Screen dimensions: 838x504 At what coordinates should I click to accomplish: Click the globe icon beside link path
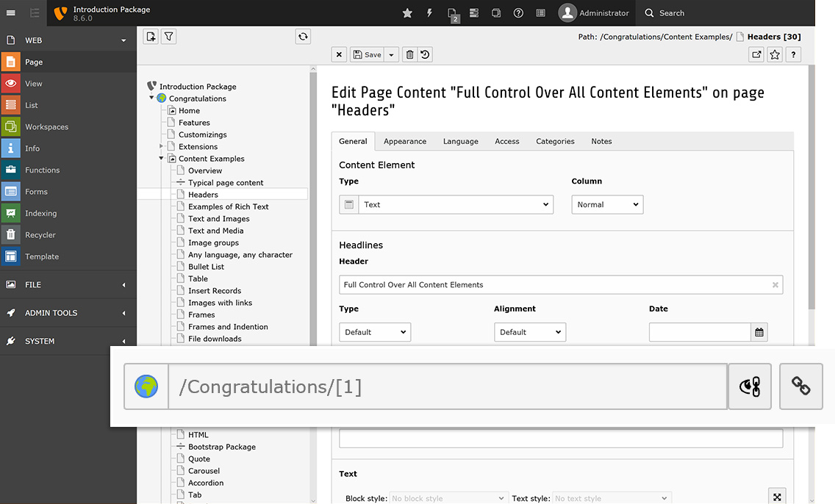(146, 386)
